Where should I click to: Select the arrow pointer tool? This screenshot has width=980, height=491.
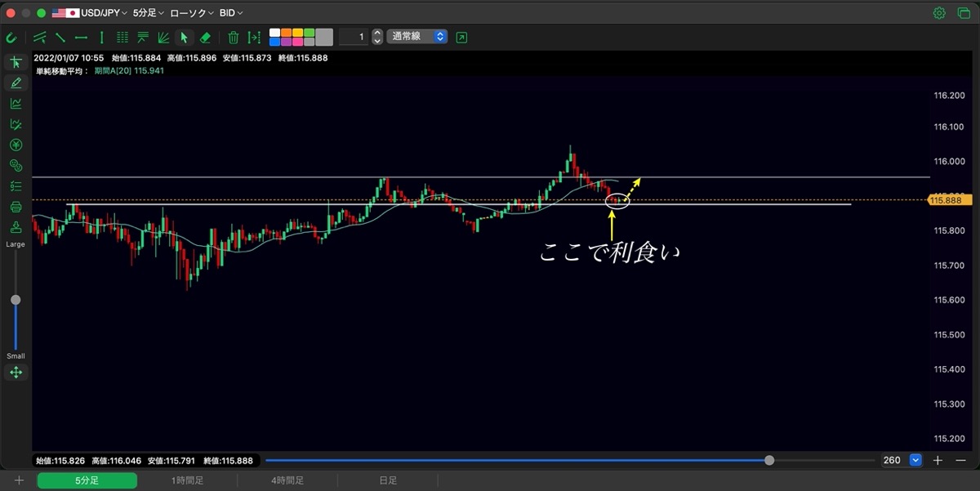[185, 37]
